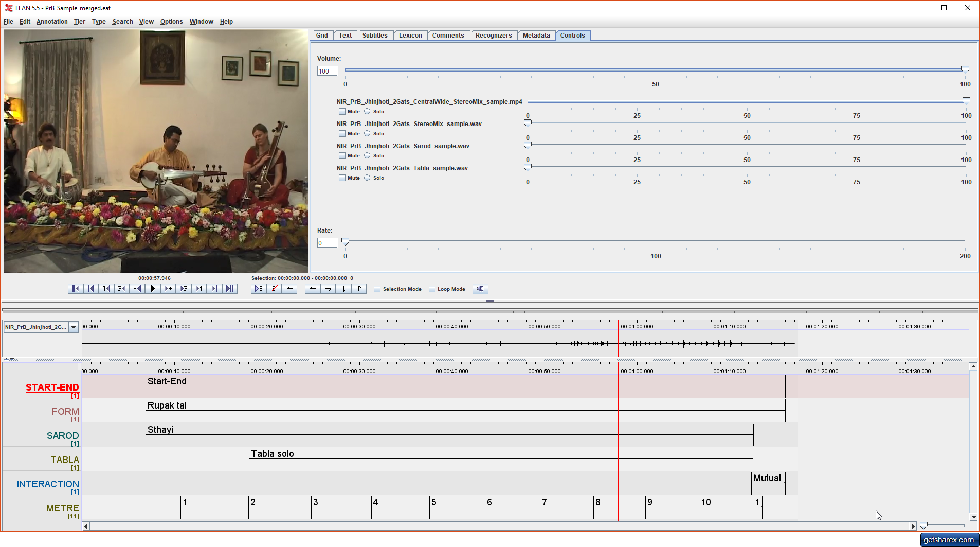Go to end of media
Image resolution: width=980 pixels, height=547 pixels.
[230, 289]
